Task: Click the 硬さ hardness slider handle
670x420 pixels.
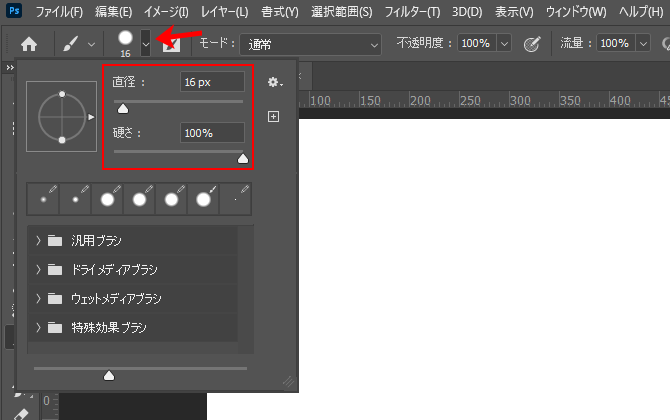Action: [243, 159]
